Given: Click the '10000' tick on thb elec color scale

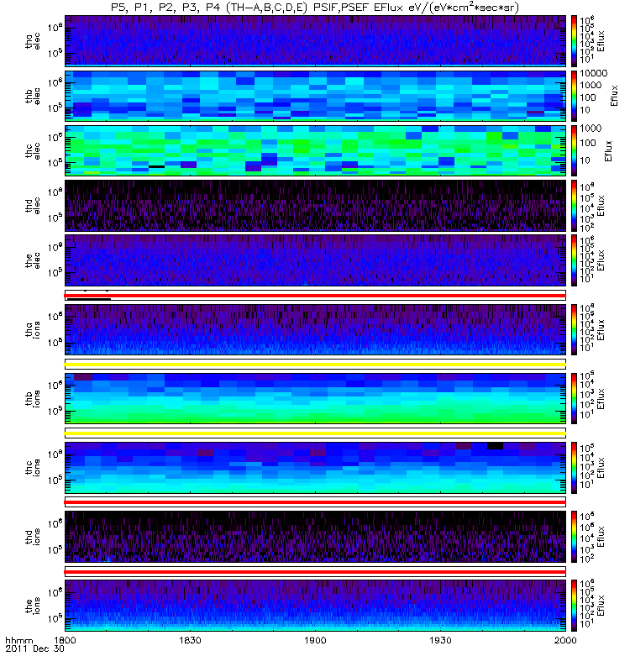Looking at the screenshot, I should [594, 73].
